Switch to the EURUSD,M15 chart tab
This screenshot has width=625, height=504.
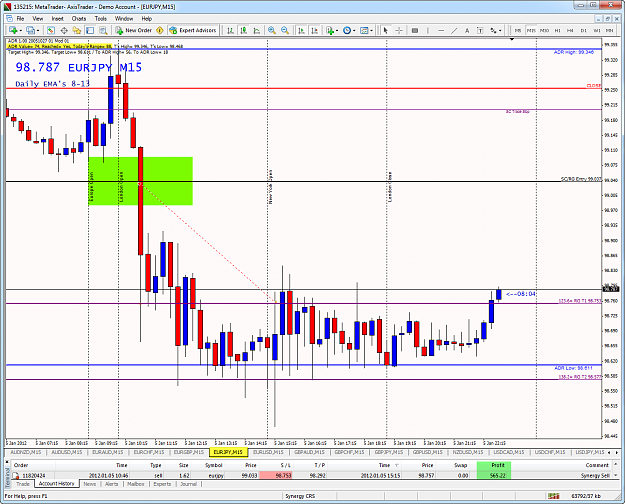click(268, 452)
